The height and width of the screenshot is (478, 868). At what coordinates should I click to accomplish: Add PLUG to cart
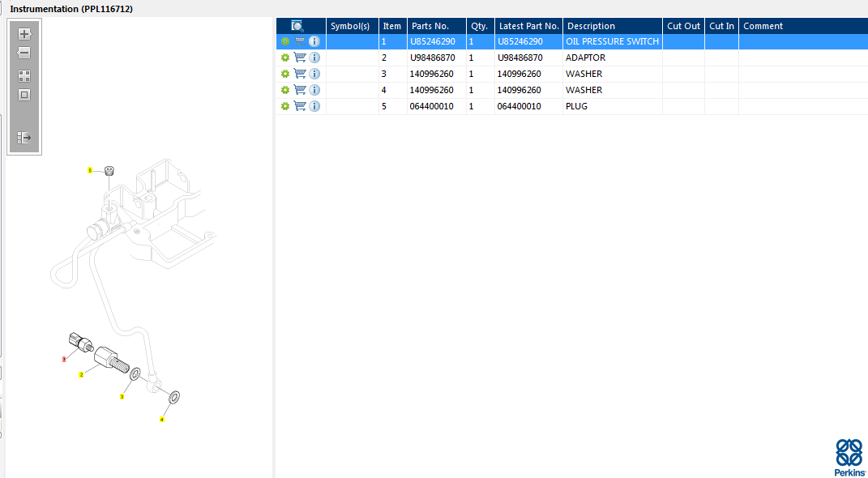point(300,106)
